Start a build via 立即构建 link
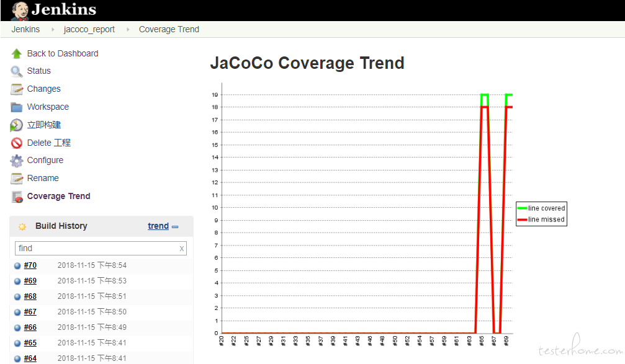This screenshot has height=364, width=625. pos(44,125)
